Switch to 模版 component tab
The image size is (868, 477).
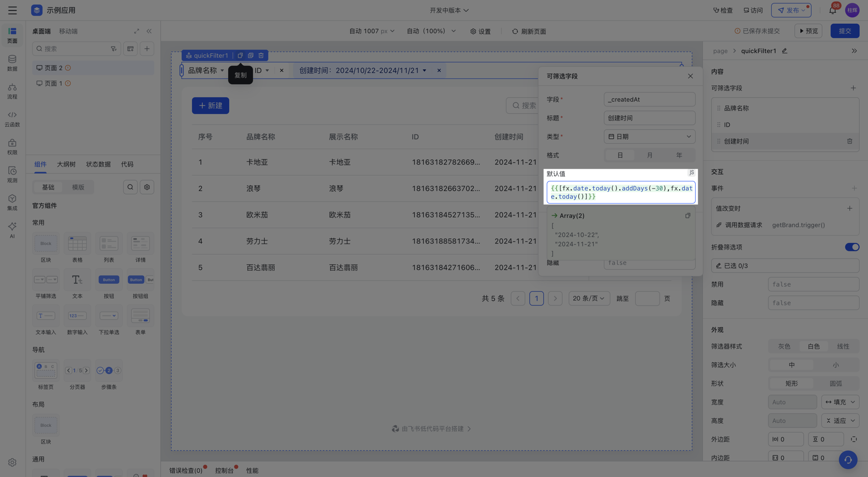click(x=78, y=187)
